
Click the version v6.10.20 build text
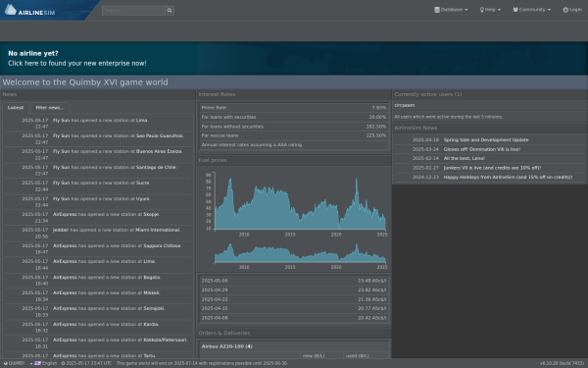pyautogui.click(x=563, y=363)
